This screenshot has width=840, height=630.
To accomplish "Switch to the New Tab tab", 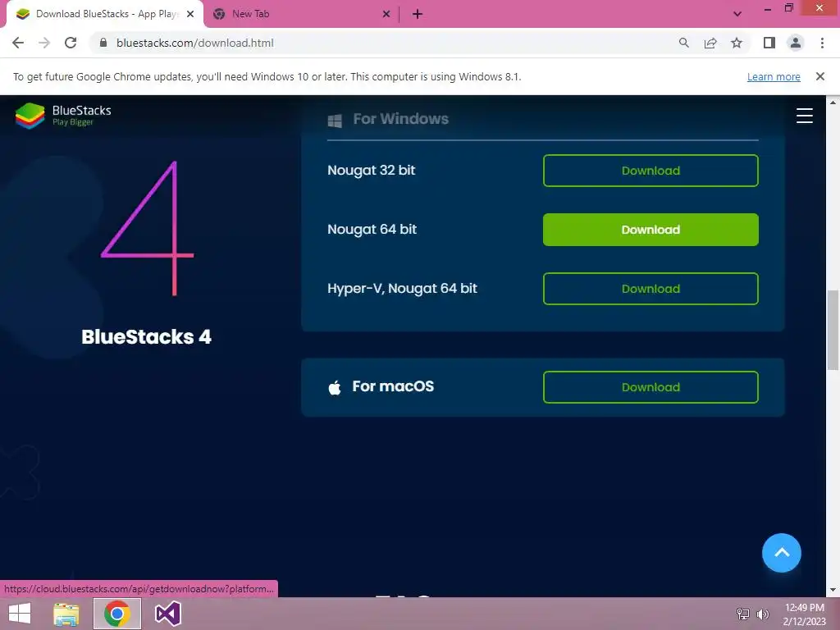I will point(302,15).
